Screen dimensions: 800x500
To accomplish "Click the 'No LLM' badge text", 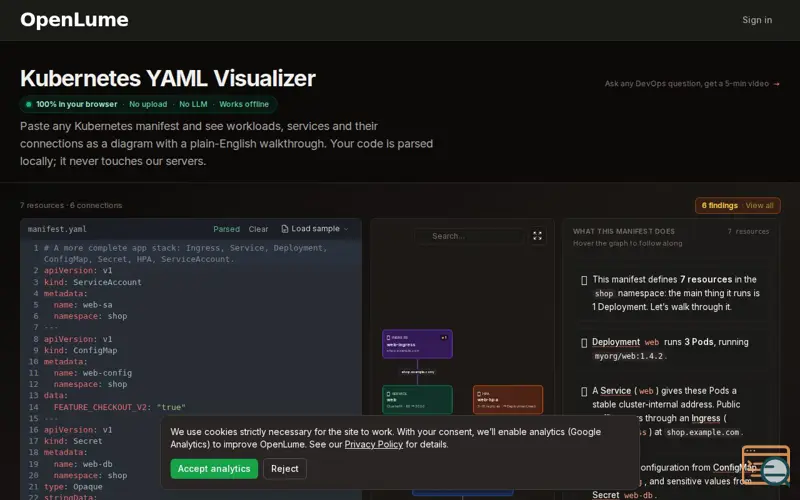I will point(193,104).
